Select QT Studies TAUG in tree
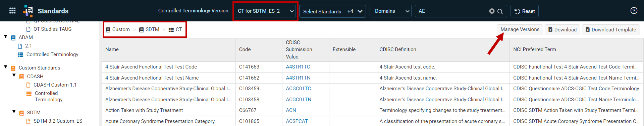Screen dimensions: 644x126 [x=52, y=29]
